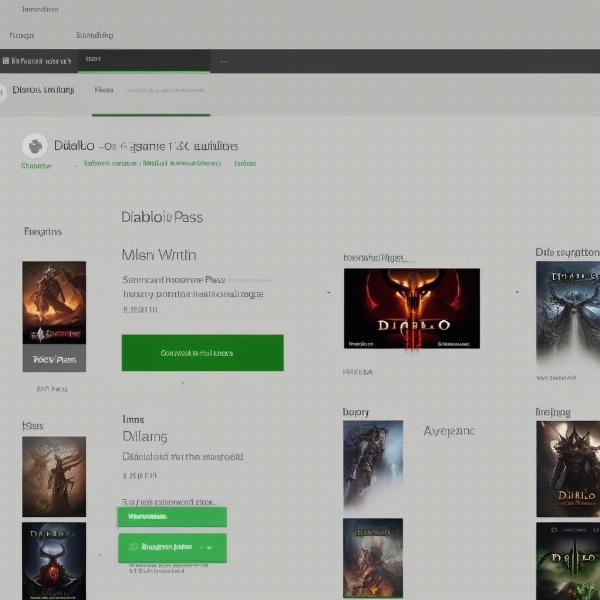Screen dimensions: 600x600
Task: Open the long green link below the Diablo heading
Action: [x=152, y=163]
